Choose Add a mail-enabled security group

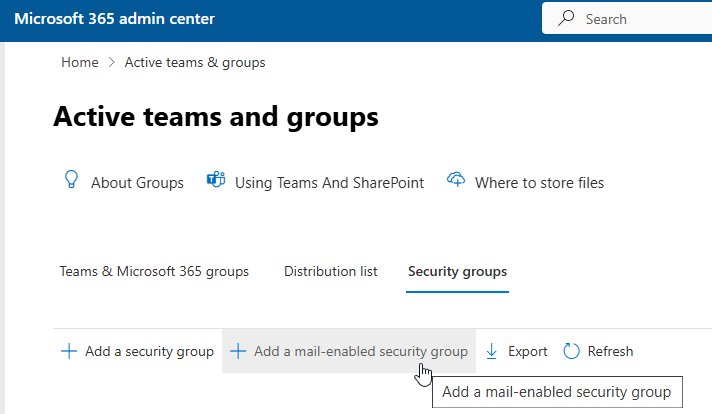pos(360,351)
